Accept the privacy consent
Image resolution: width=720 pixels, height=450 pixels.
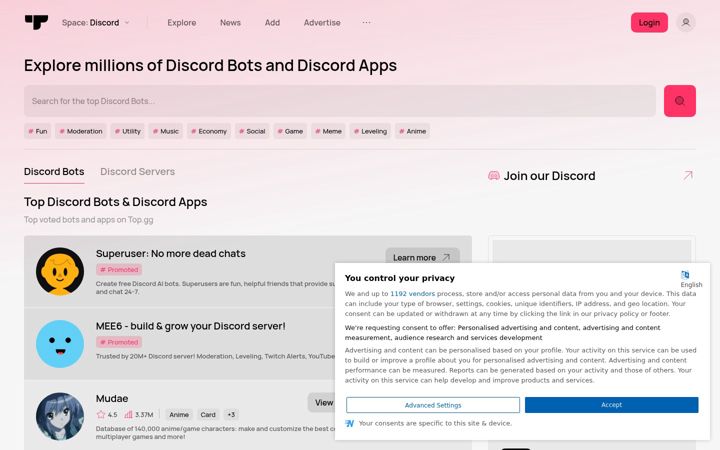click(611, 405)
